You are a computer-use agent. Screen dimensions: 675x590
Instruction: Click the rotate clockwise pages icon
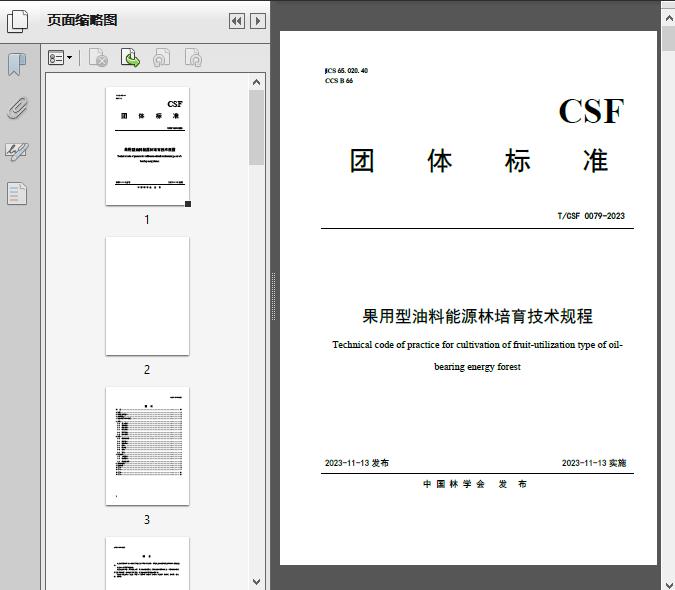tap(193, 58)
